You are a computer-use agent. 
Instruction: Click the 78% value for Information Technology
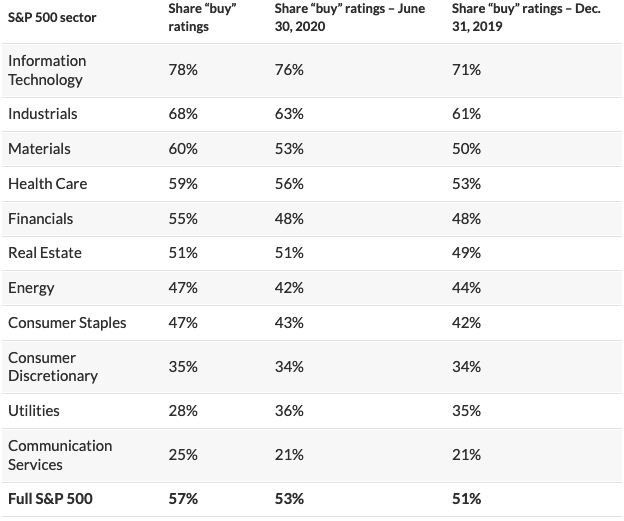coord(182,70)
